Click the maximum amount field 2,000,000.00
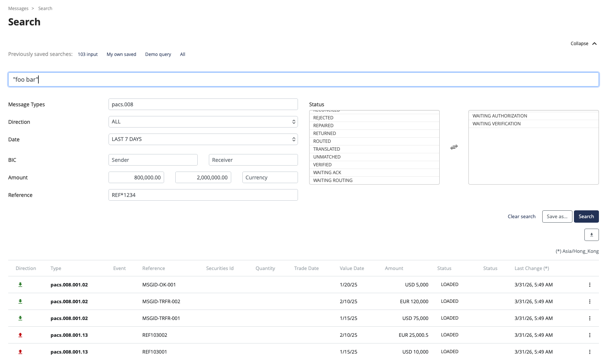Viewport: 609px width, 364px height. (203, 178)
